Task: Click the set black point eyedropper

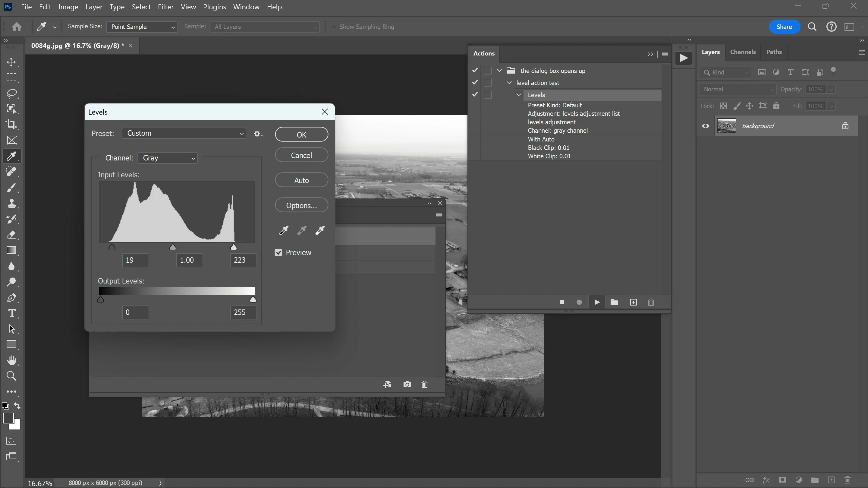Action: 284,230
